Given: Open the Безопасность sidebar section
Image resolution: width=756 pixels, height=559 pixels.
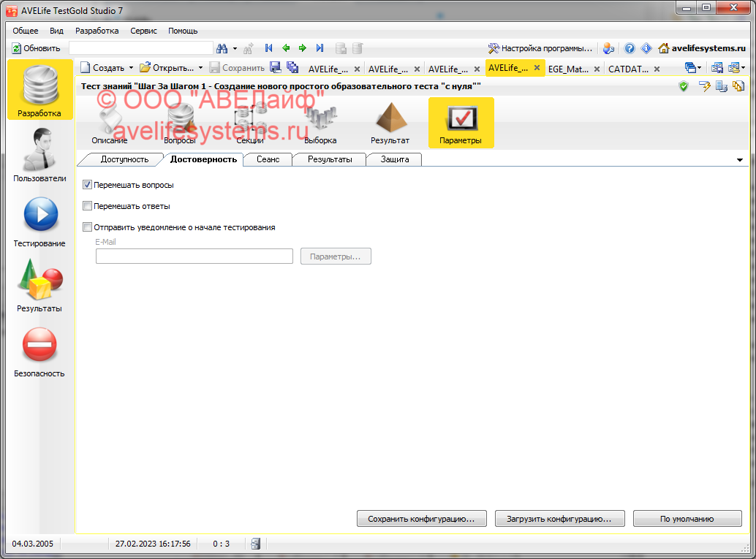Looking at the screenshot, I should click(39, 351).
